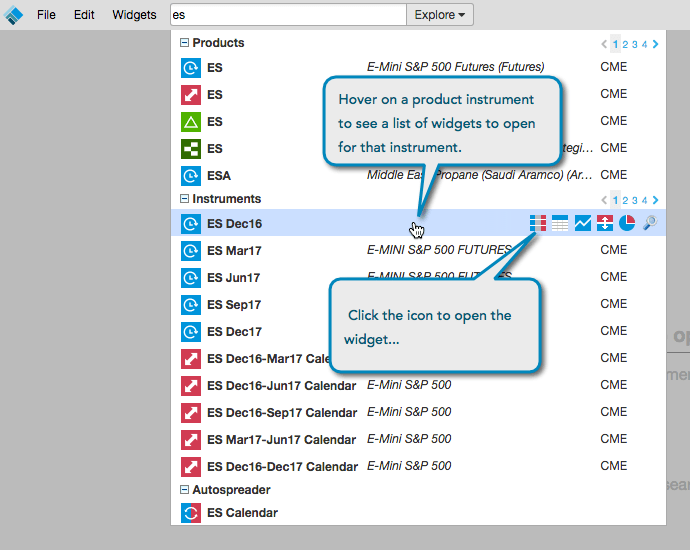
Task: Click the Autospreader icon of ES Calendar
Action: [x=191, y=513]
